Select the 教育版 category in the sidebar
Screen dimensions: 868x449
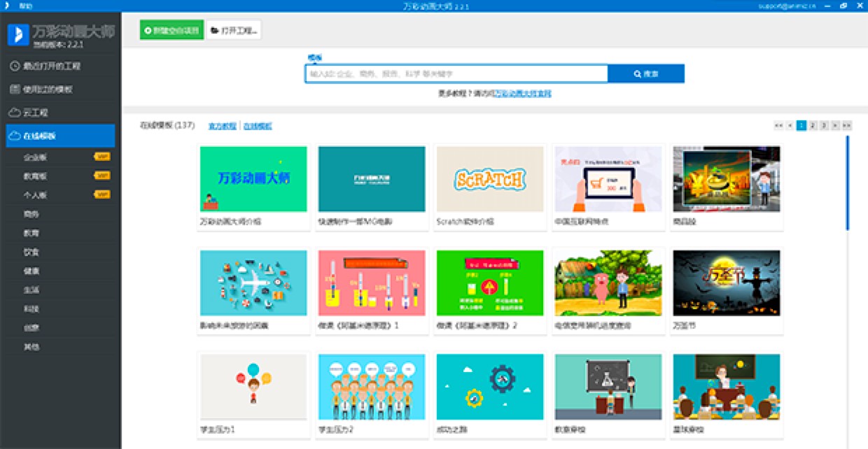tap(36, 176)
